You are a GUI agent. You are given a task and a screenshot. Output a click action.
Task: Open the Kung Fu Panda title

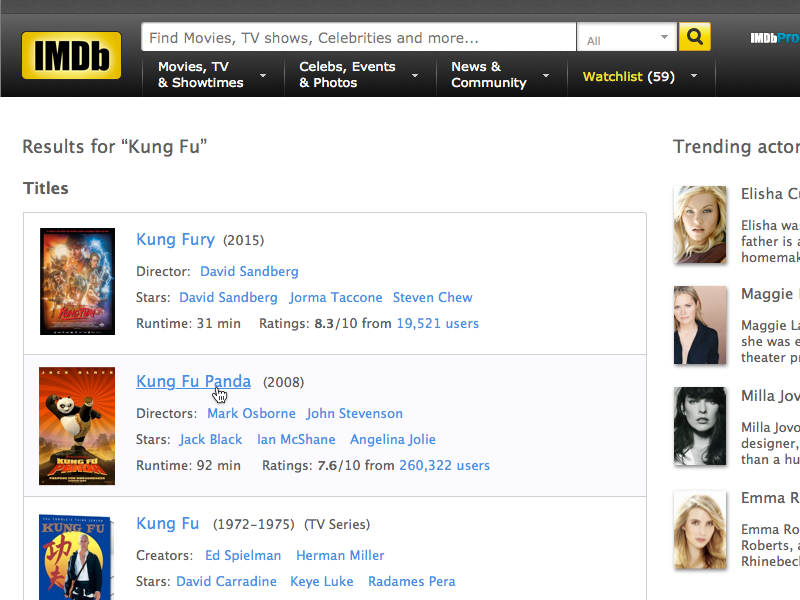pyautogui.click(x=193, y=381)
